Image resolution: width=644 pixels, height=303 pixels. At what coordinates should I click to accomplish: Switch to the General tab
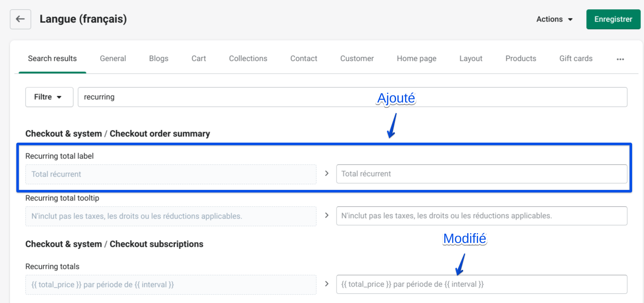pyautogui.click(x=113, y=58)
